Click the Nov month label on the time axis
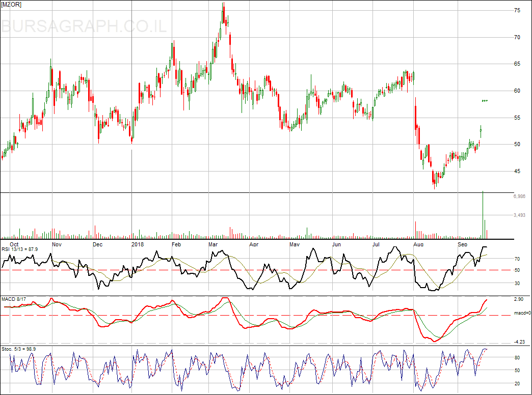Screen dimensions: 532x395 pyautogui.click(x=57, y=244)
